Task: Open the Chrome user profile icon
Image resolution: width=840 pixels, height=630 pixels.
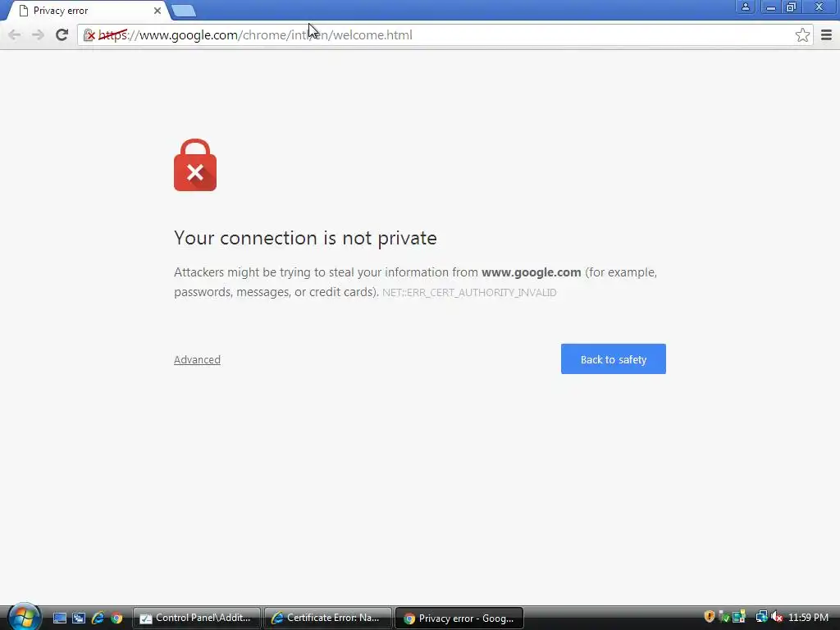Action: [x=745, y=7]
